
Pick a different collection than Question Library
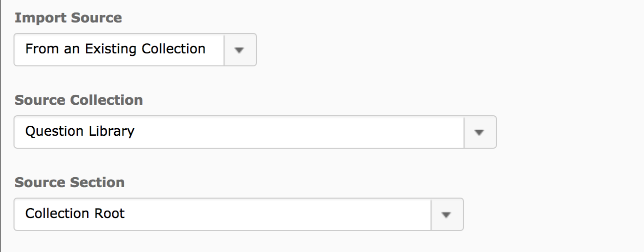click(x=479, y=132)
